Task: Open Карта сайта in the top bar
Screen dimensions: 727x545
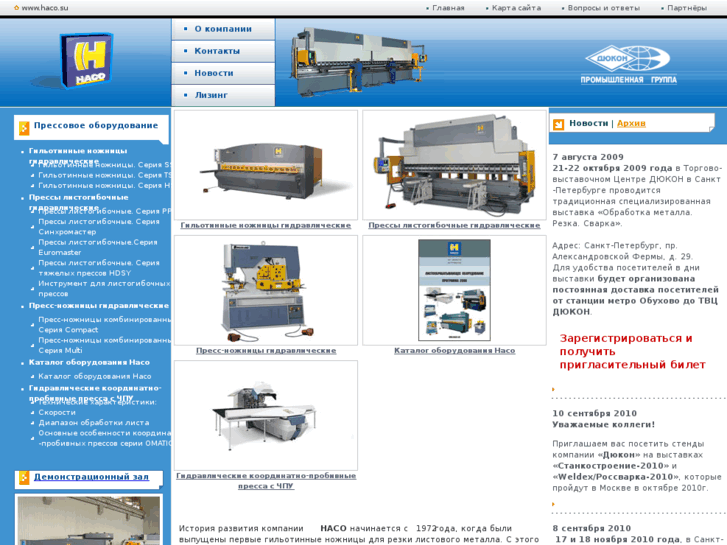Action: point(516,8)
